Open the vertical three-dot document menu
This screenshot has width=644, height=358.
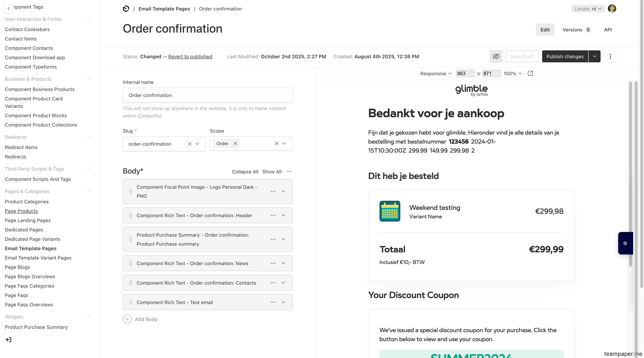(x=610, y=56)
